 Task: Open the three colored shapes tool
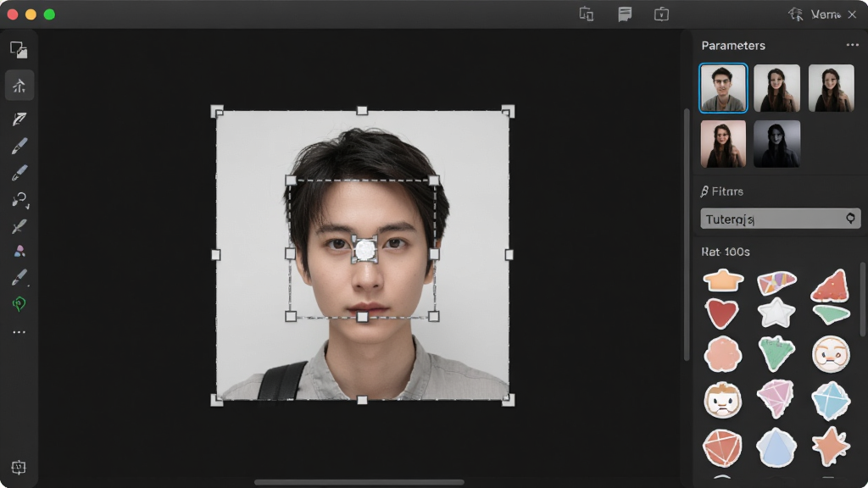point(19,252)
